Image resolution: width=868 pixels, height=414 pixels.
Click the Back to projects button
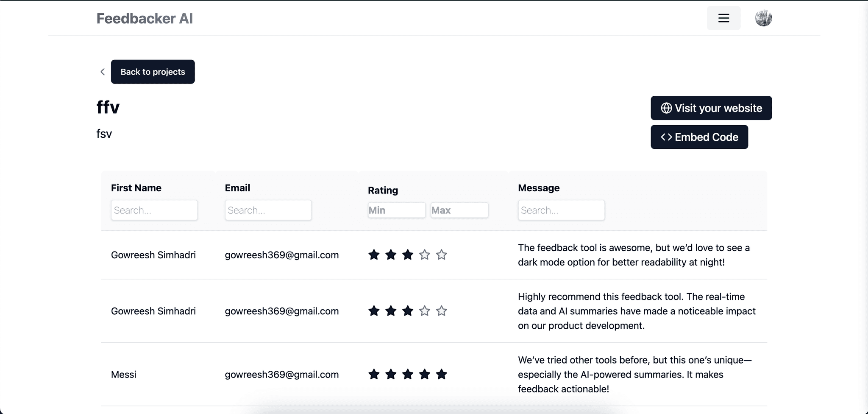click(153, 72)
